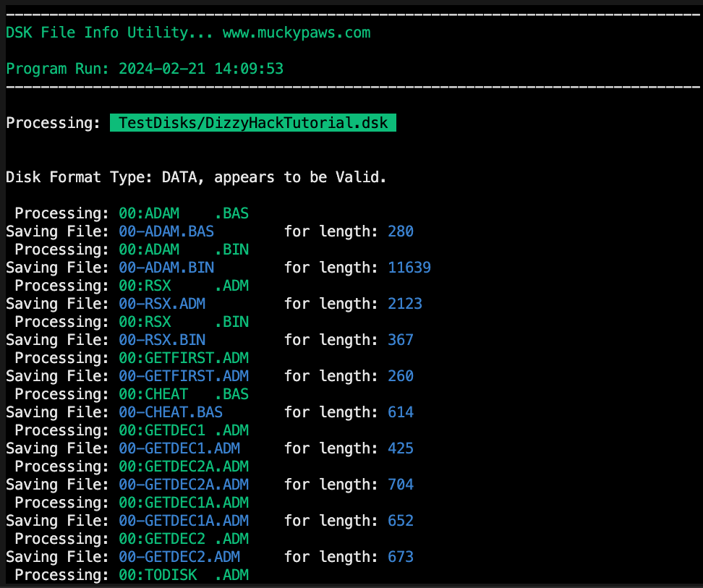Click the saved file name 00-ADAM.BIN
The height and width of the screenshot is (588, 703).
click(x=166, y=268)
